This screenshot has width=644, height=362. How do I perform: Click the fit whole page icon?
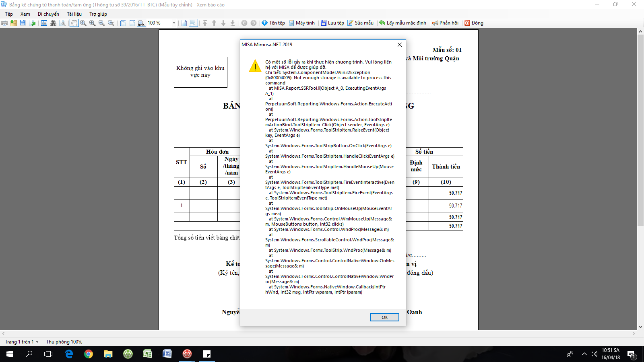point(123,23)
